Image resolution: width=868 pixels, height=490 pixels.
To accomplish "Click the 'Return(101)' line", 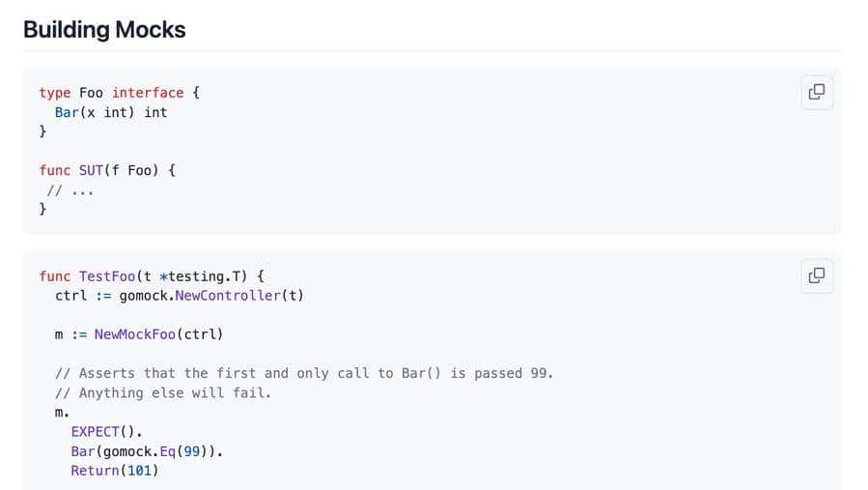I will point(115,471).
